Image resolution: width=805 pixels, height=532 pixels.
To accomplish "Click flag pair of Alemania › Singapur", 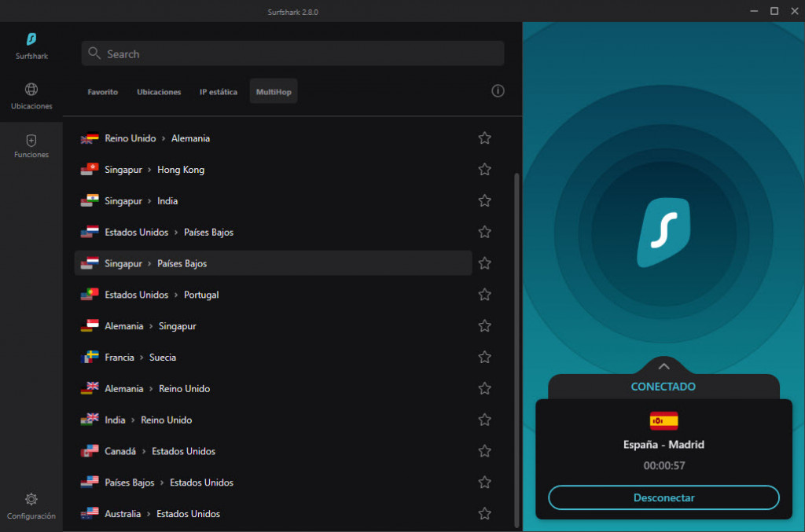I will pos(90,326).
